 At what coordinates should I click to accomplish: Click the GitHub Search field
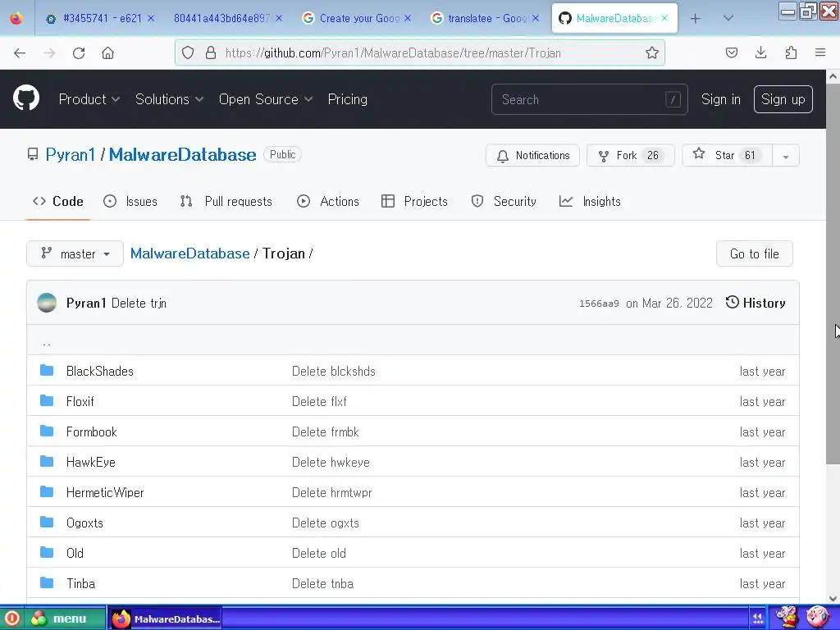(x=589, y=99)
